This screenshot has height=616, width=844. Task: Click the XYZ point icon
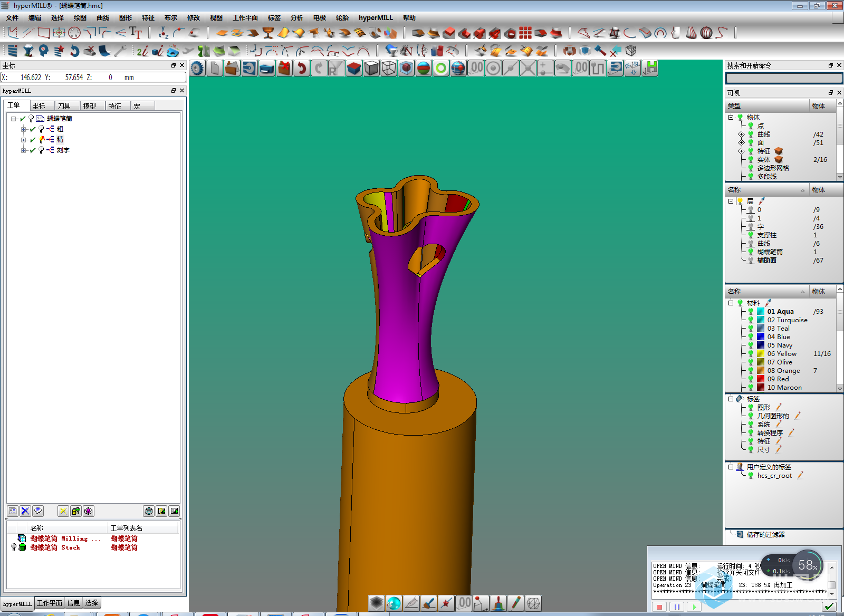164,33
